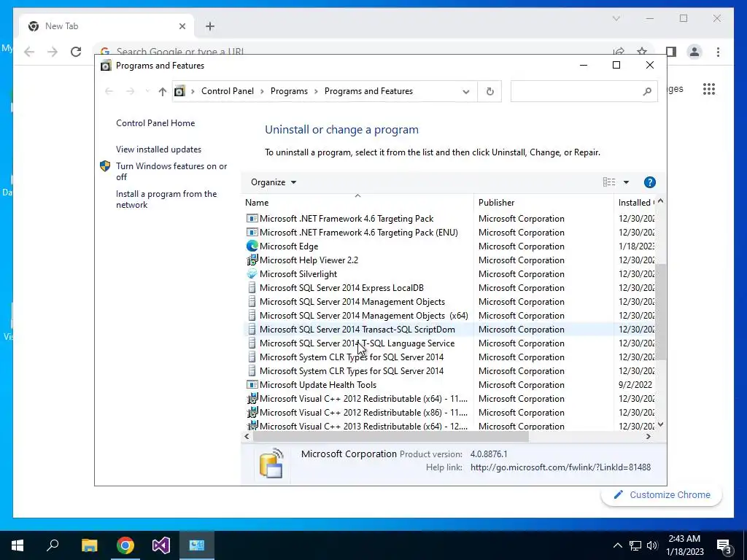Click Programs and Features breadcrumb
747x560 pixels.
tap(368, 91)
